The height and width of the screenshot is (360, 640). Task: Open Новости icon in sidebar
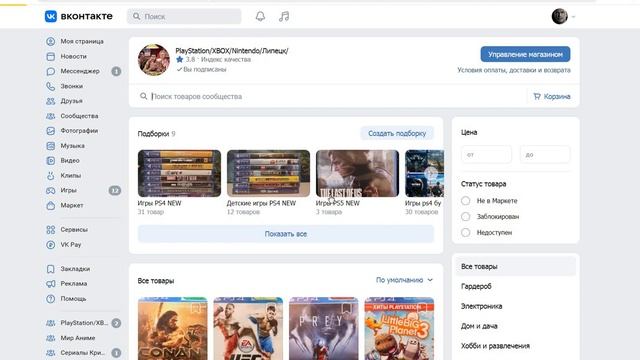tap(51, 56)
